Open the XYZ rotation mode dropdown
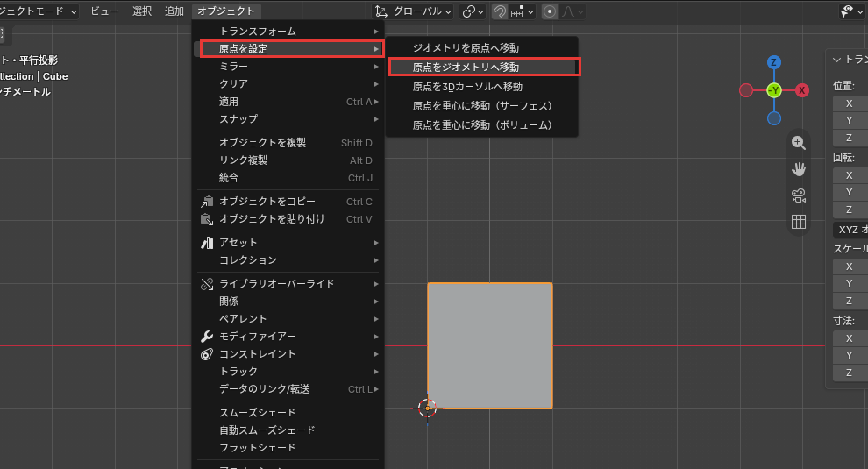 (850, 229)
